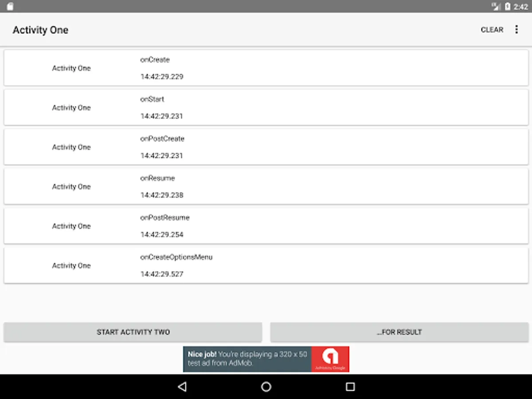Image resolution: width=532 pixels, height=399 pixels.
Task: Tap the AdMob logo in the ad
Action: click(332, 359)
